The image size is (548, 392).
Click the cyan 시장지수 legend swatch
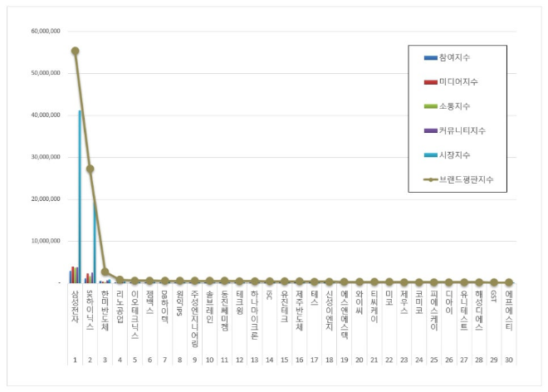click(x=431, y=155)
